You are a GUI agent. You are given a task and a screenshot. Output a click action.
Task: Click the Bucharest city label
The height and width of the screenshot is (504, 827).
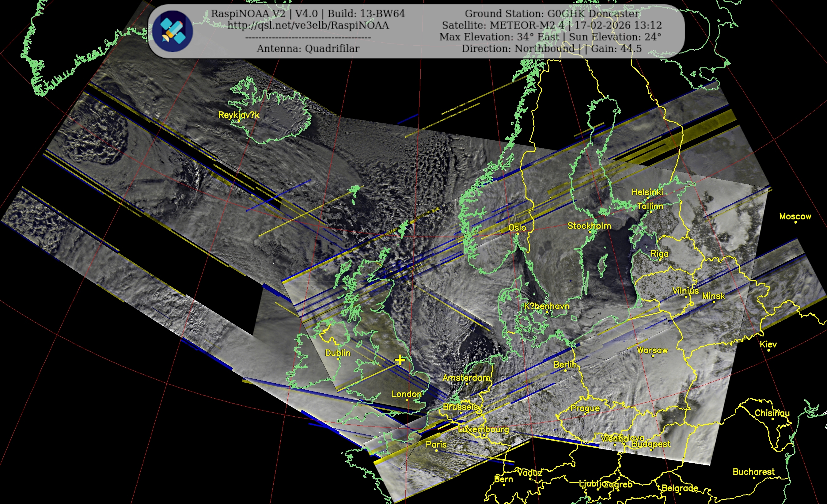click(x=753, y=472)
